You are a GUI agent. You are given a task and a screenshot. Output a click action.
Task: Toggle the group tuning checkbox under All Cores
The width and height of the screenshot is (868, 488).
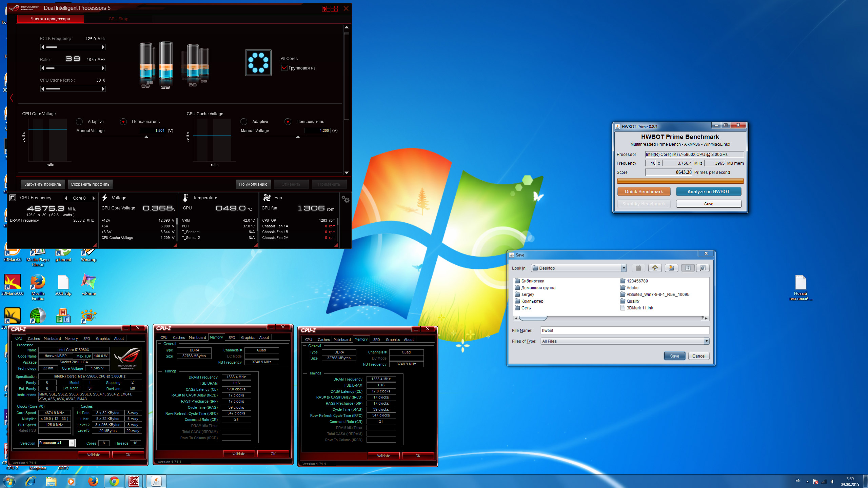pyautogui.click(x=284, y=68)
